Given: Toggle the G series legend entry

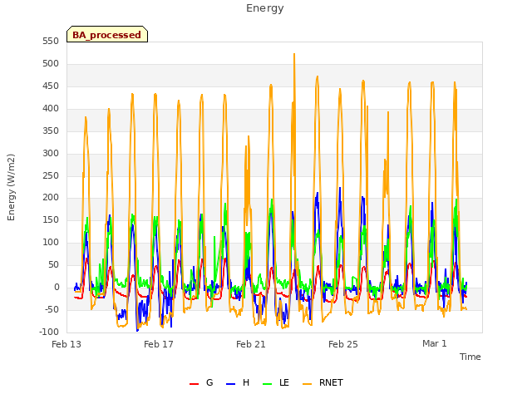Looking at the screenshot, I should (201, 382).
